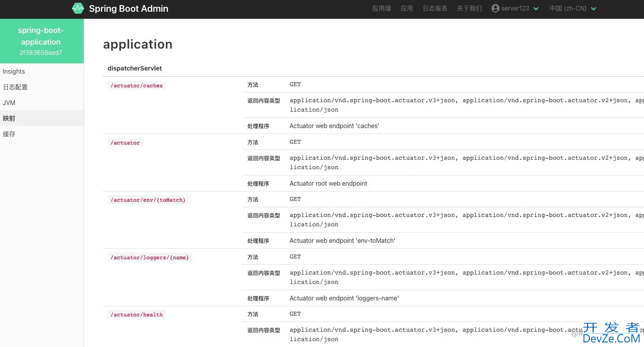The image size is (644, 347).
Task: Click the dispatcherServlet section header
Action: pos(135,68)
